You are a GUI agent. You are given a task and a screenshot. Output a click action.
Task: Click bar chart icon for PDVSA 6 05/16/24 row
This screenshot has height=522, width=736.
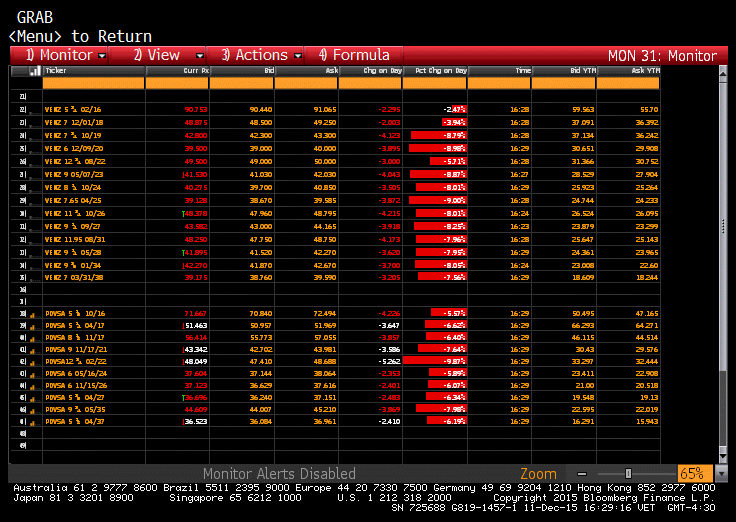[33, 375]
